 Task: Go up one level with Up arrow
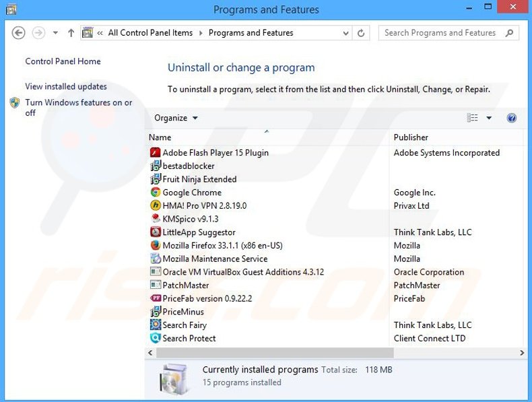point(71,33)
